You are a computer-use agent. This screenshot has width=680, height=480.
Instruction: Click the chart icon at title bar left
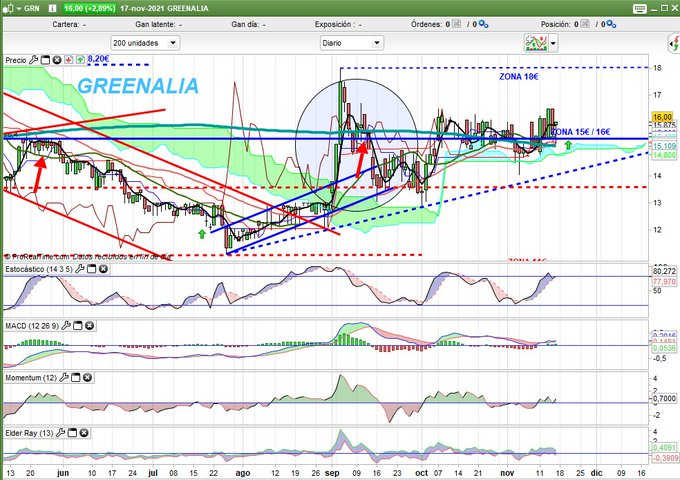[x=8, y=8]
